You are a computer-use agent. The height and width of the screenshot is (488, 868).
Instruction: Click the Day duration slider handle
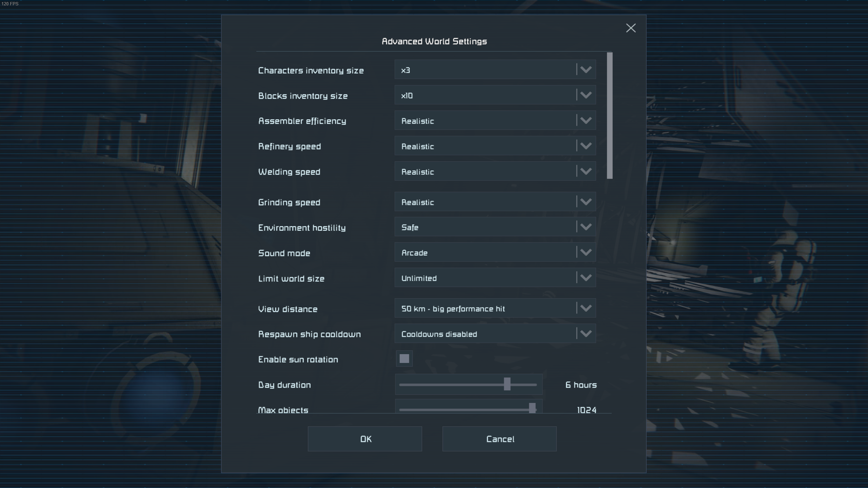click(x=507, y=384)
